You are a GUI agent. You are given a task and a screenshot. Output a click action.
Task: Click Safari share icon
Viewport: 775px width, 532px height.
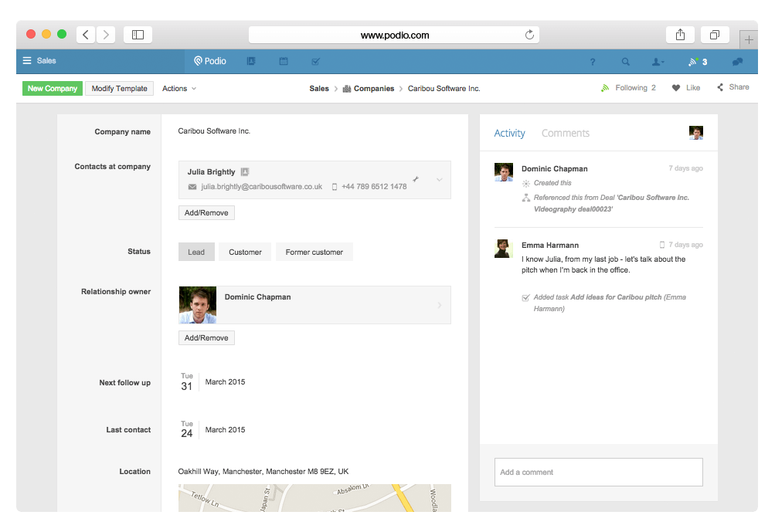coord(680,35)
